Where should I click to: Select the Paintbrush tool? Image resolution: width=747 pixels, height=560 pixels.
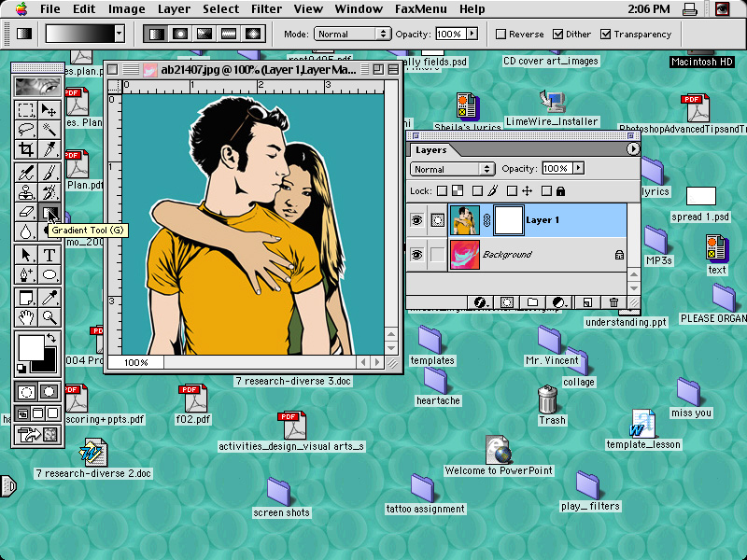pyautogui.click(x=49, y=173)
